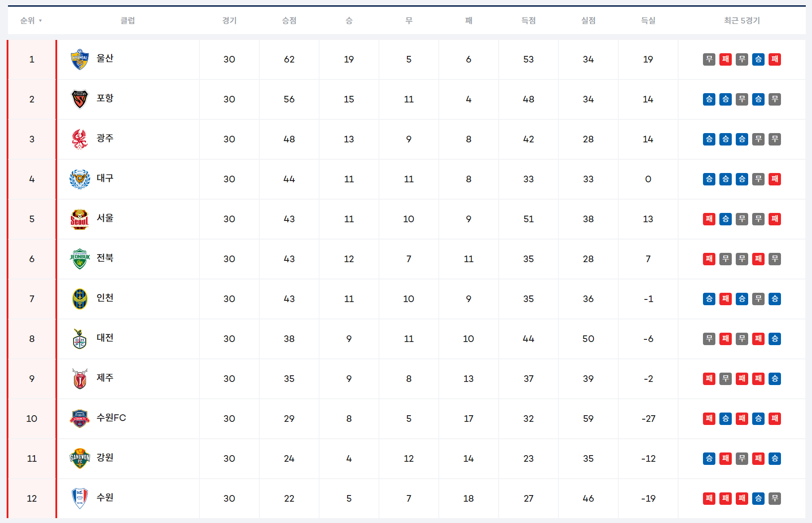Image resolution: width=812 pixels, height=523 pixels.
Task: Click 수원FC's goals conceded value 59
Action: tap(588, 419)
